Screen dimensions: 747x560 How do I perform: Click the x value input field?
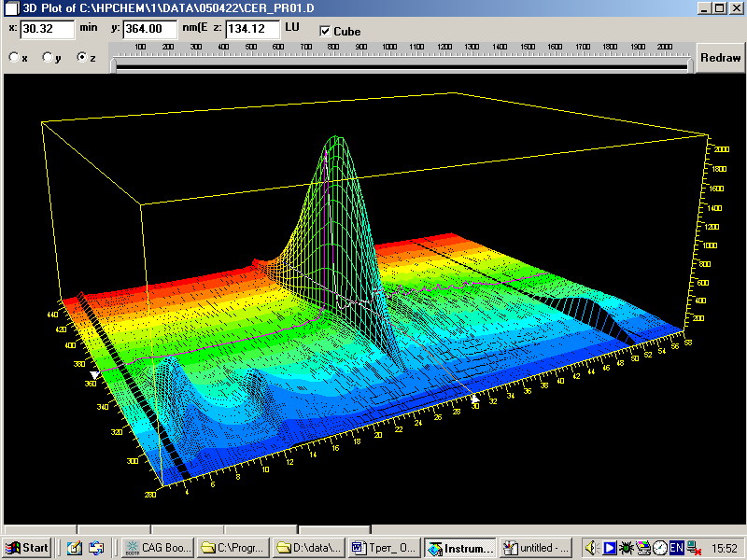[47, 29]
